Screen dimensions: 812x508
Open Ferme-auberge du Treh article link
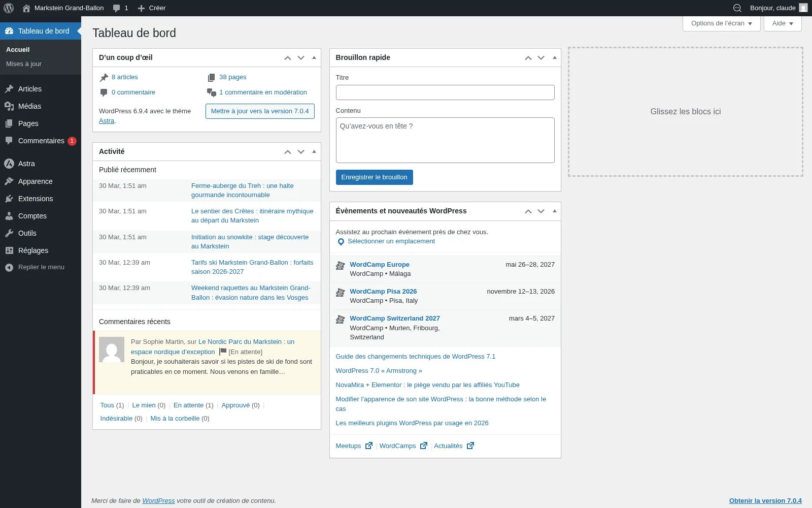coord(243,190)
